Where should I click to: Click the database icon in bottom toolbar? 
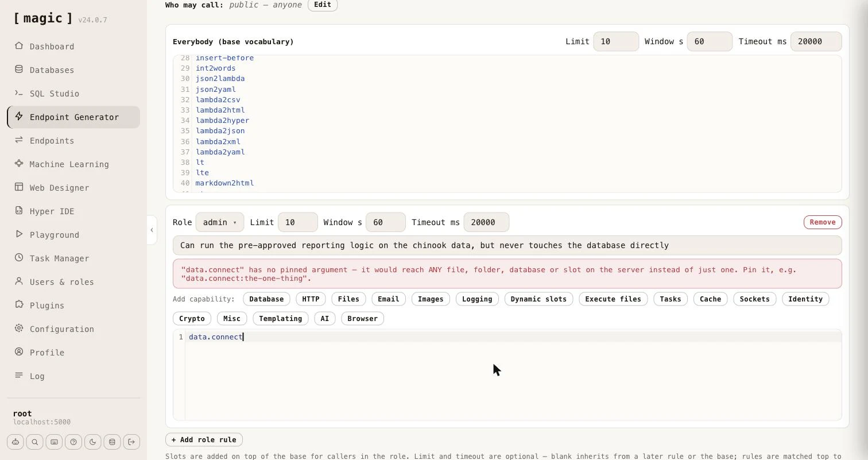pyautogui.click(x=112, y=442)
